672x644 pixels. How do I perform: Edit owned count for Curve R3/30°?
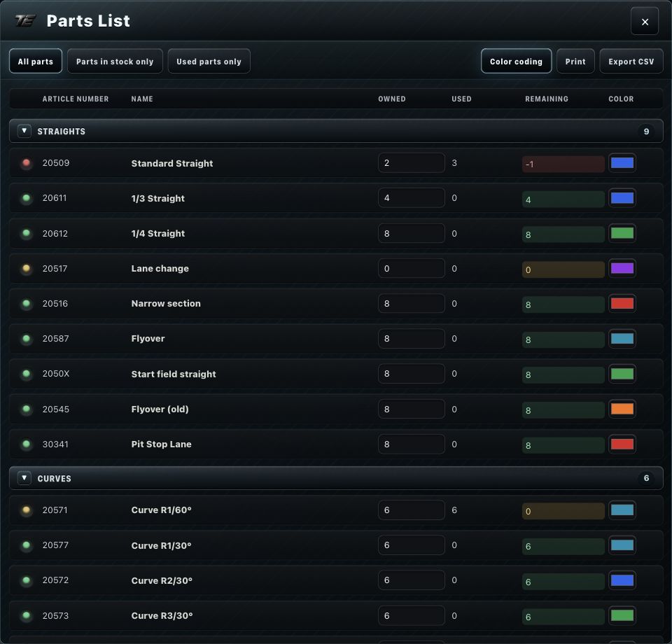tap(412, 616)
